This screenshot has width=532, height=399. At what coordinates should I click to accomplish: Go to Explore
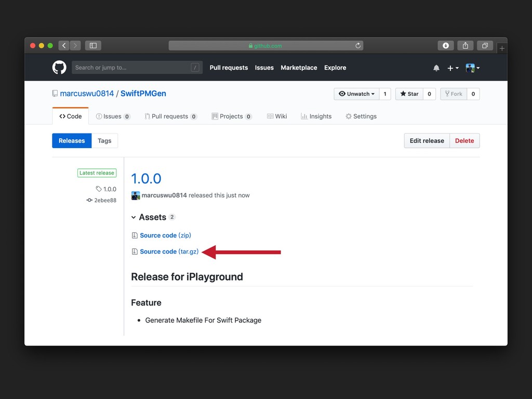click(335, 68)
